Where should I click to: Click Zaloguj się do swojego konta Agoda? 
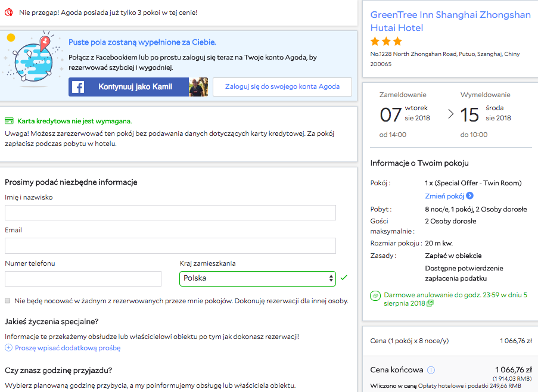coord(282,87)
